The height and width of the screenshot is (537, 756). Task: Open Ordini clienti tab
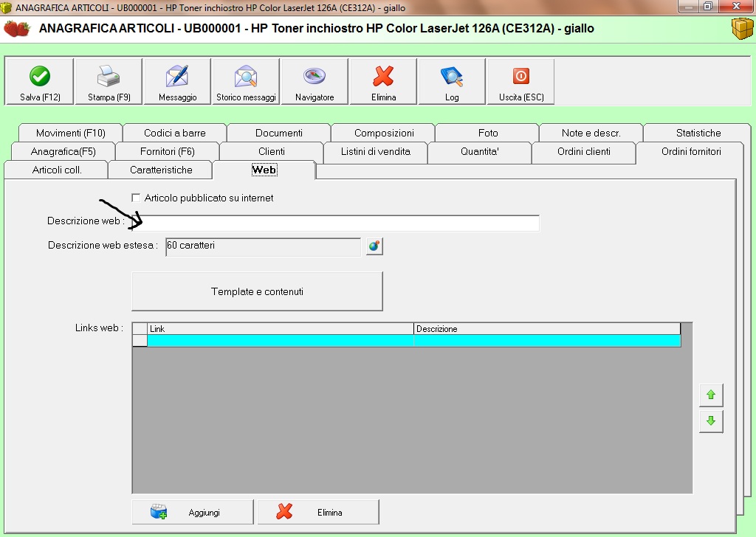584,152
